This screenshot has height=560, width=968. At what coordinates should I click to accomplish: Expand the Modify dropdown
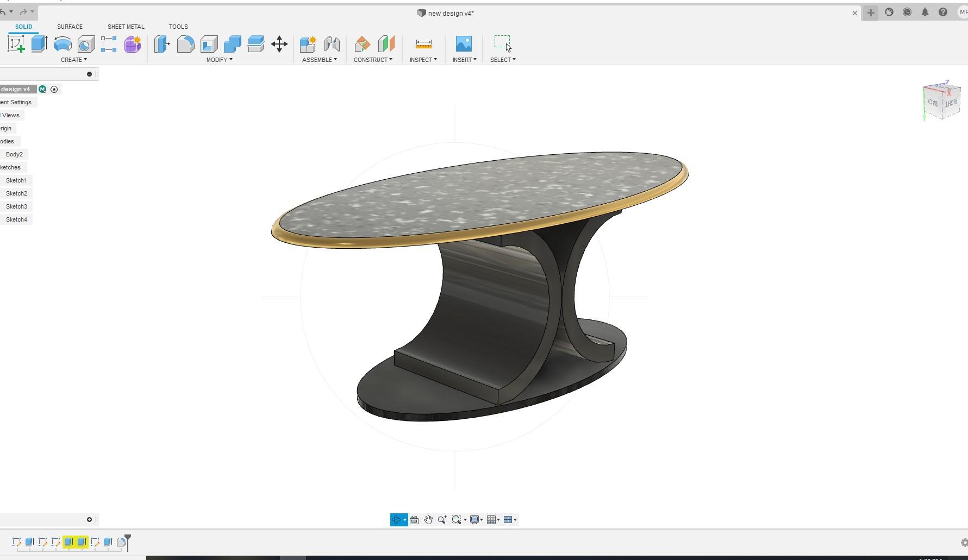pyautogui.click(x=219, y=60)
